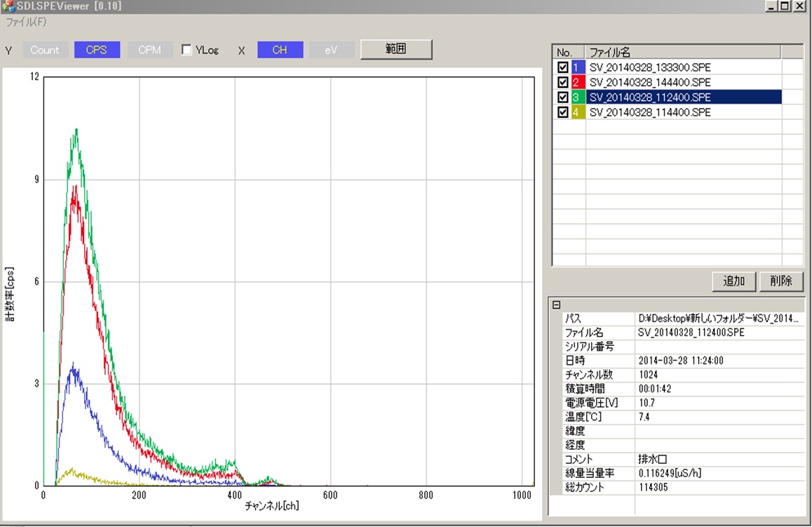Select CPS for the Y axis
Viewport: 812px width, 527px height.
(x=97, y=50)
